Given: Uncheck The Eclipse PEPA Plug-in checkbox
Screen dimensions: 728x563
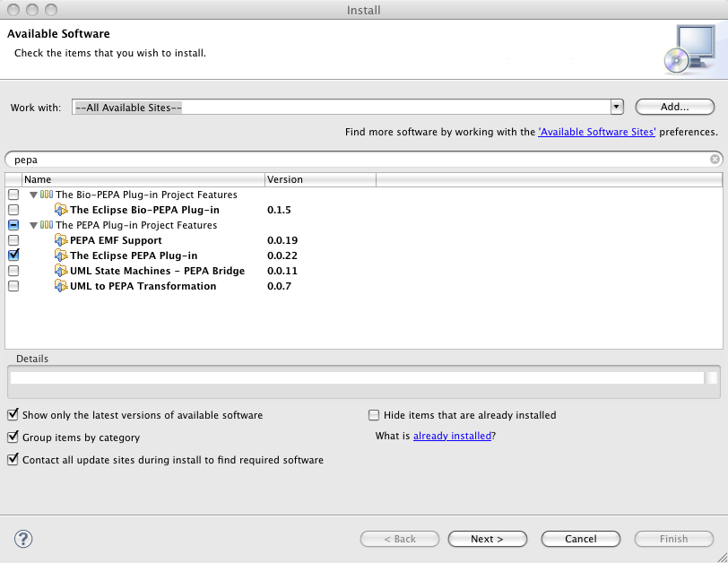Looking at the screenshot, I should [x=13, y=256].
